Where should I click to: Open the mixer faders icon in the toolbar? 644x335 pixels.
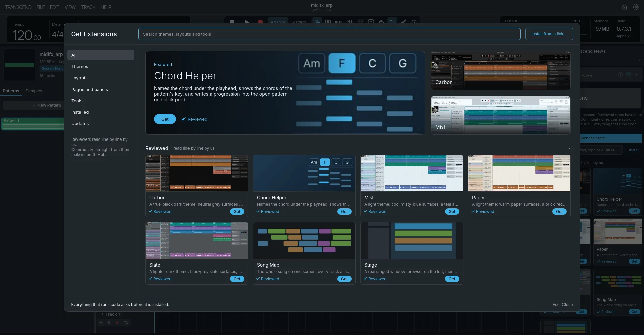click(x=350, y=22)
